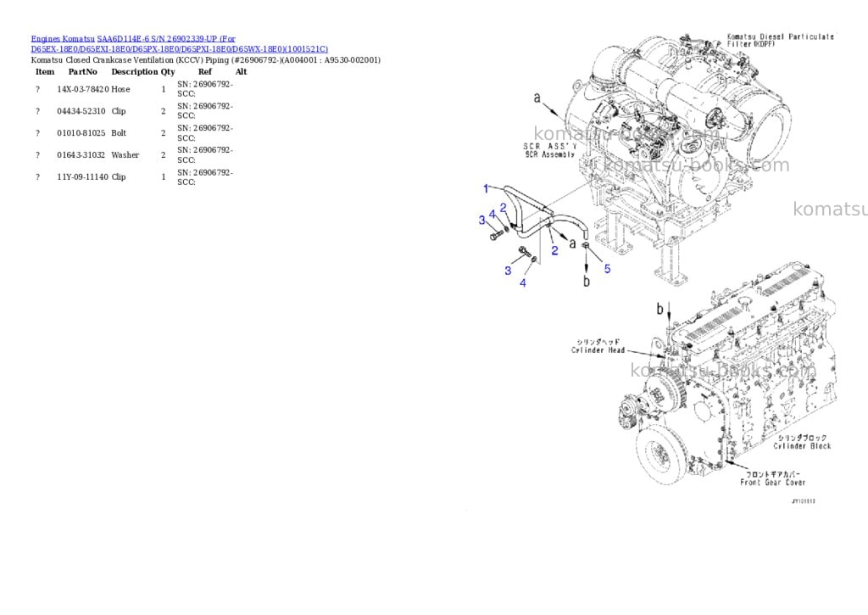Image resolution: width=868 pixels, height=615 pixels.
Task: Click the item question mark in Hose row
Action: click(37, 89)
